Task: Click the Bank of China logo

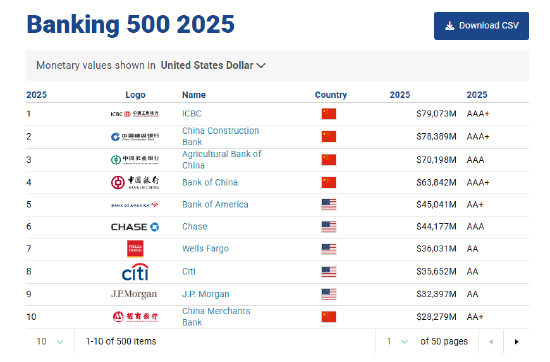Action: click(x=135, y=182)
